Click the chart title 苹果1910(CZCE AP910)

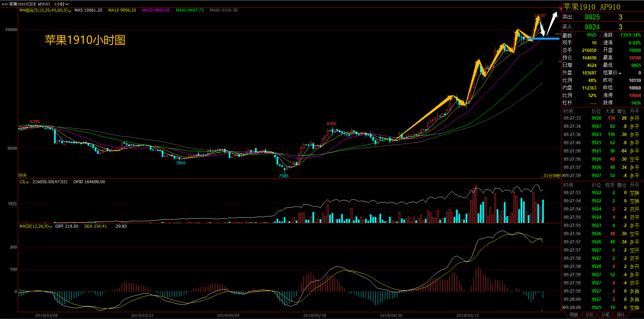click(x=29, y=4)
